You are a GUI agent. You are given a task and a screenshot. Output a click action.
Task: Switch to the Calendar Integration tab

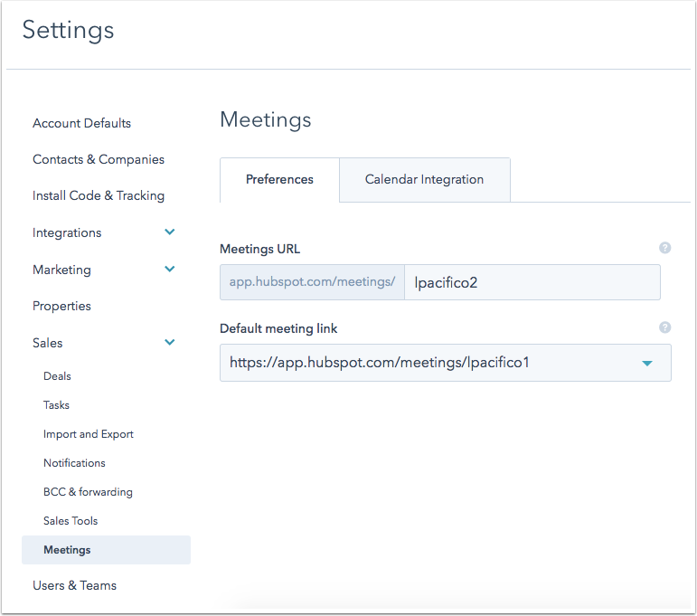click(x=424, y=180)
